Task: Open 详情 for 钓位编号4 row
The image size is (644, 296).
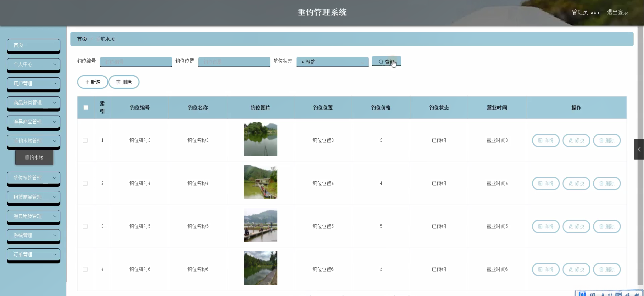Action: [546, 183]
